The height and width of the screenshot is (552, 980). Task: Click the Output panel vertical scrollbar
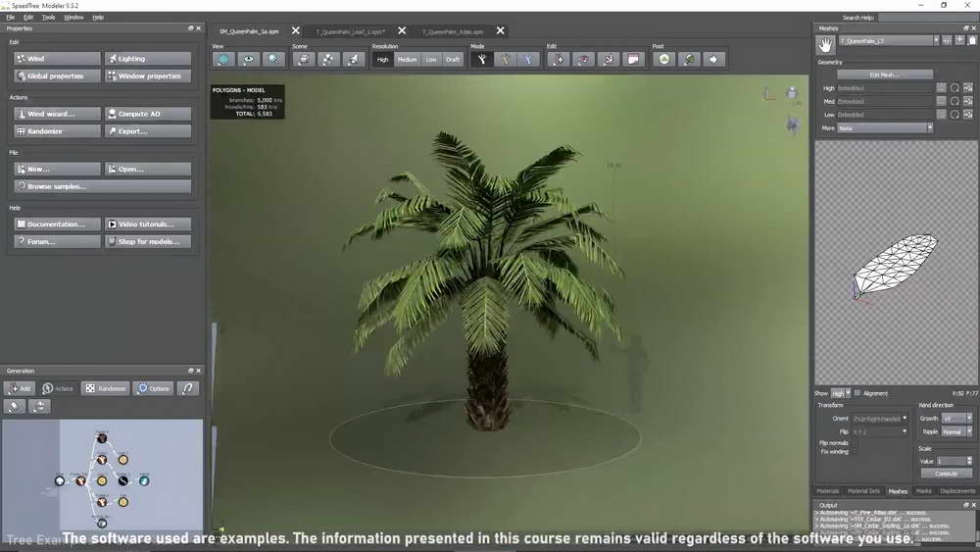coord(976,526)
